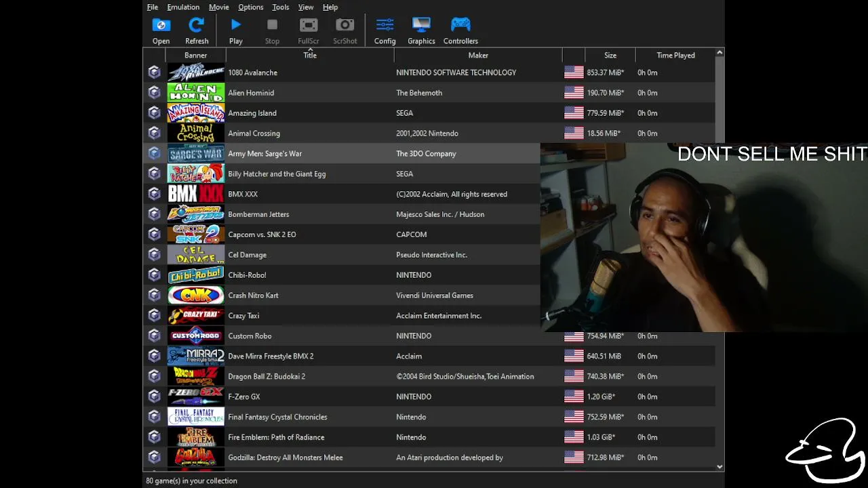This screenshot has width=868, height=488.
Task: Click GameCube icon beside Capcom vs. SNK 2 EO
Action: (154, 235)
